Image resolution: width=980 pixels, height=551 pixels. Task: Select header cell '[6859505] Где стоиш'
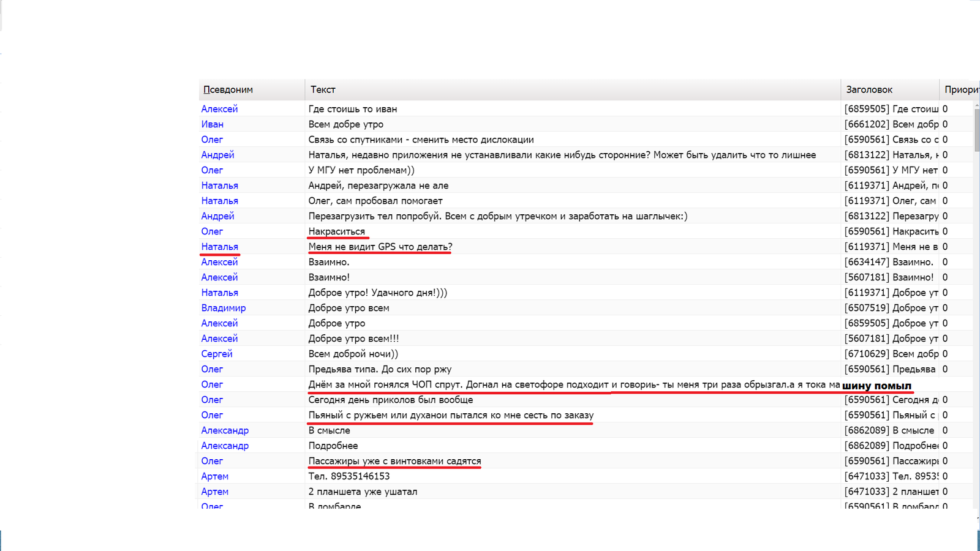pyautogui.click(x=891, y=109)
